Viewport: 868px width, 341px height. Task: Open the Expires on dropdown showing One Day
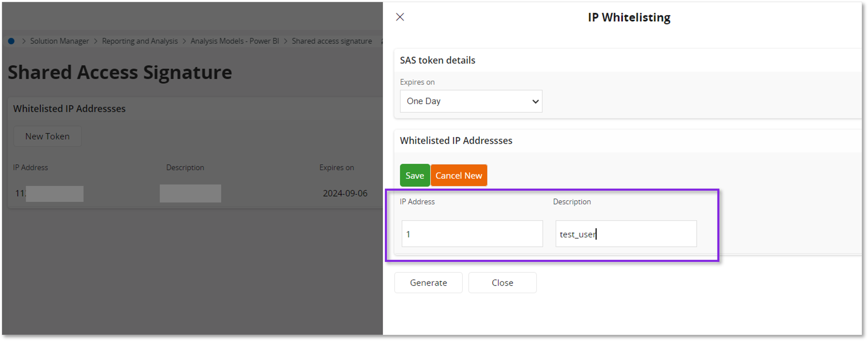point(471,101)
